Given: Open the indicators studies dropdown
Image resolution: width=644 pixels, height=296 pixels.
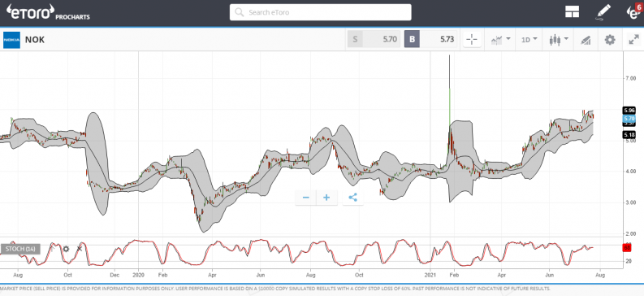Looking at the screenshot, I should 500,40.
